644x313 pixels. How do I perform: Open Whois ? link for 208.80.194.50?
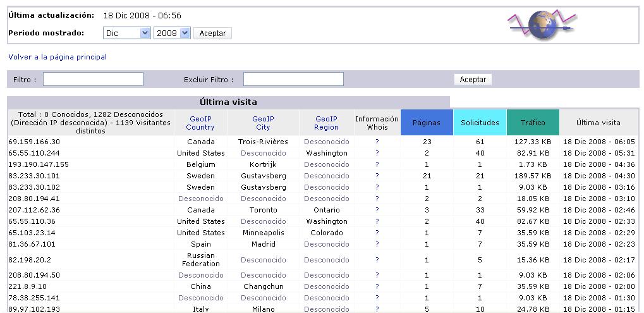tap(377, 275)
